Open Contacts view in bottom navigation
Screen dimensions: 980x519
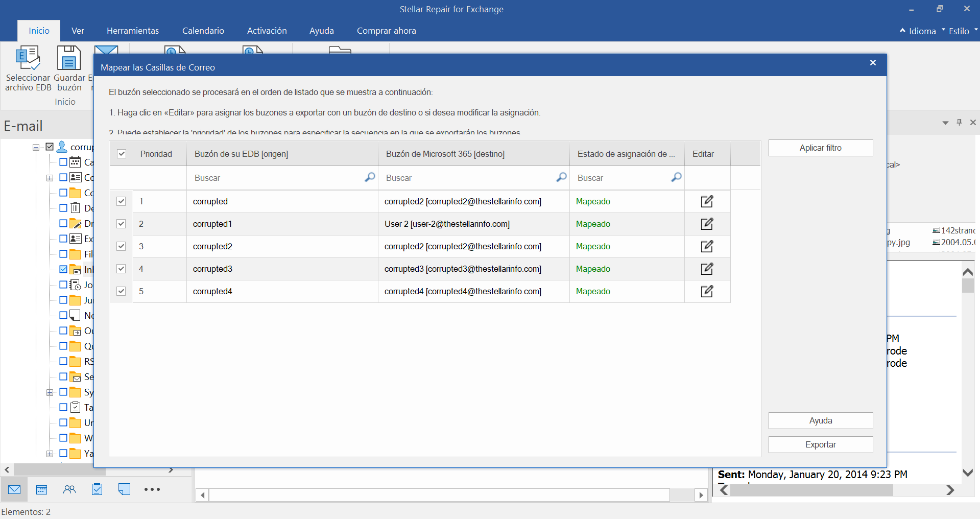coord(69,489)
